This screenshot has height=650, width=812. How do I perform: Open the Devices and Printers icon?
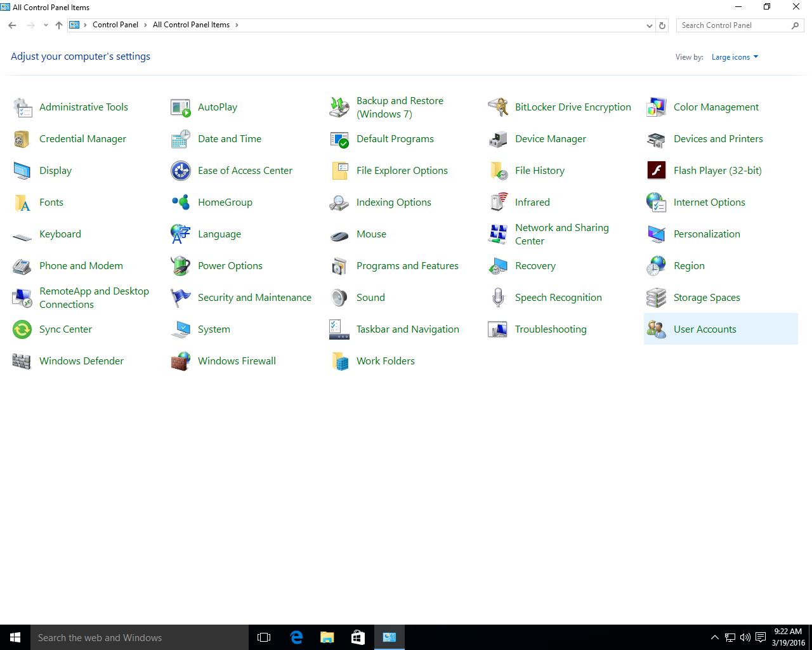click(657, 139)
